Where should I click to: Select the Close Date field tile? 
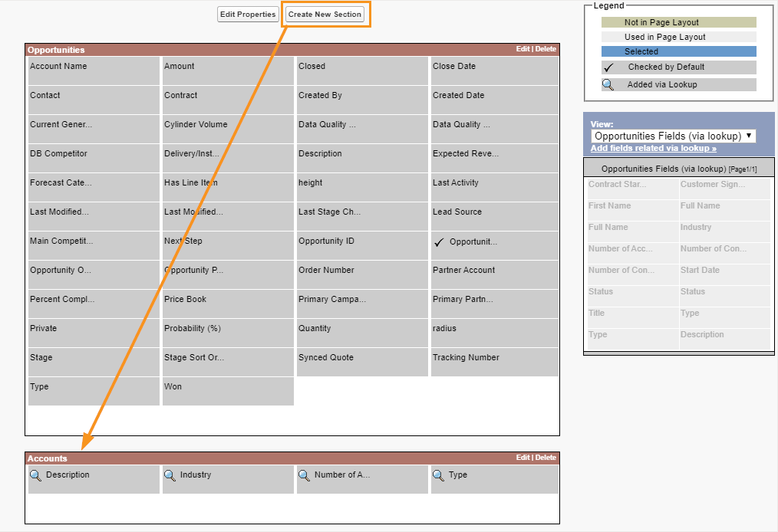pos(494,71)
